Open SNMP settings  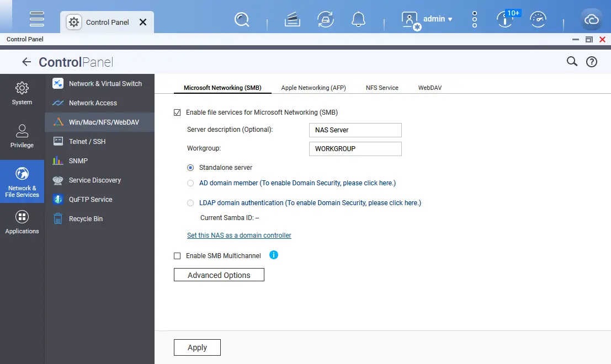coord(100,161)
